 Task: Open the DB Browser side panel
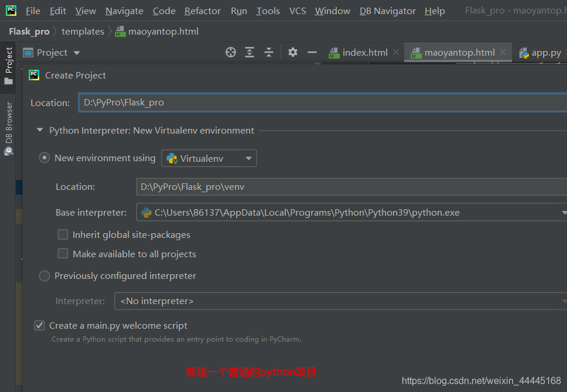pos(9,128)
